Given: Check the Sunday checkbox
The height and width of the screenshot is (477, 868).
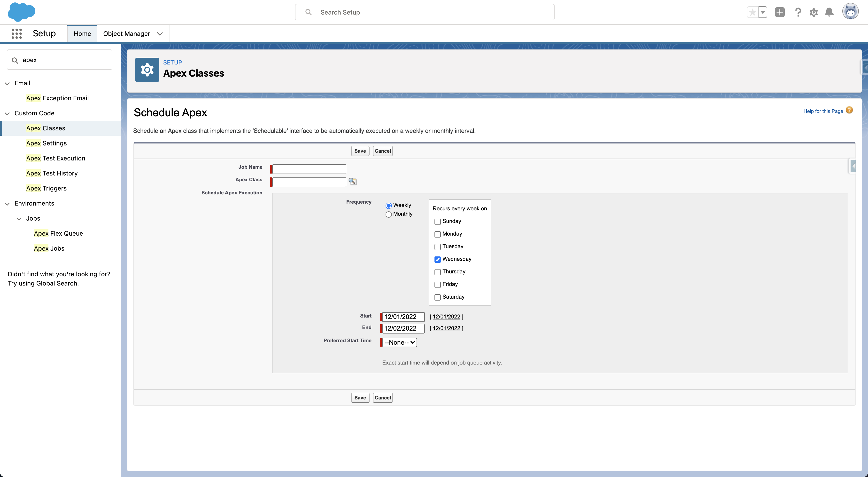Looking at the screenshot, I should tap(437, 222).
